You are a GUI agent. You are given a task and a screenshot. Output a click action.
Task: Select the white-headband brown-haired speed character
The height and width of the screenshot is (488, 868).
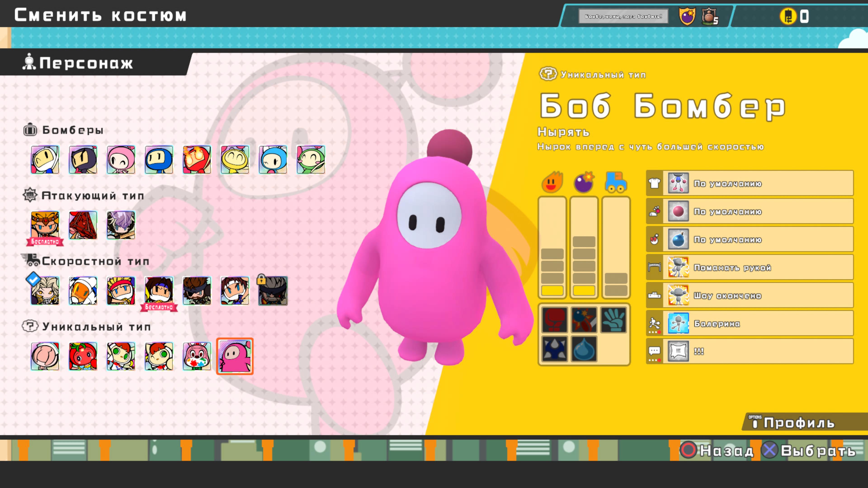tap(235, 291)
